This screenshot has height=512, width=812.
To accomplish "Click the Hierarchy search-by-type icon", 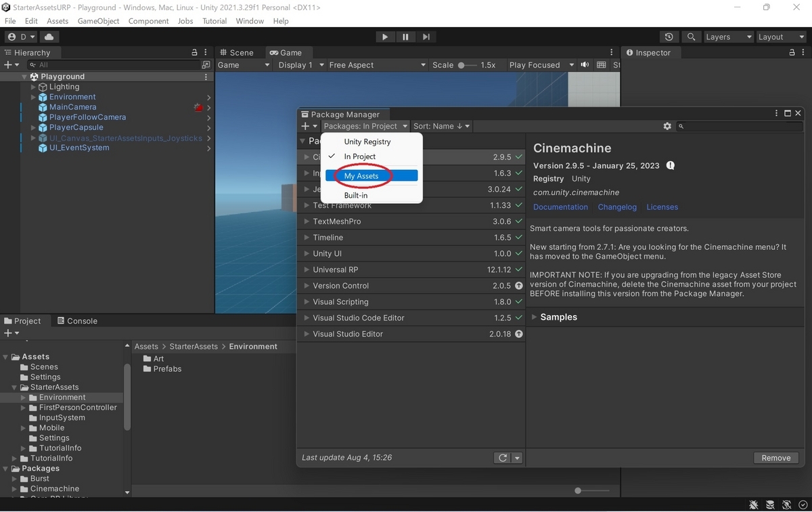I will [206, 65].
